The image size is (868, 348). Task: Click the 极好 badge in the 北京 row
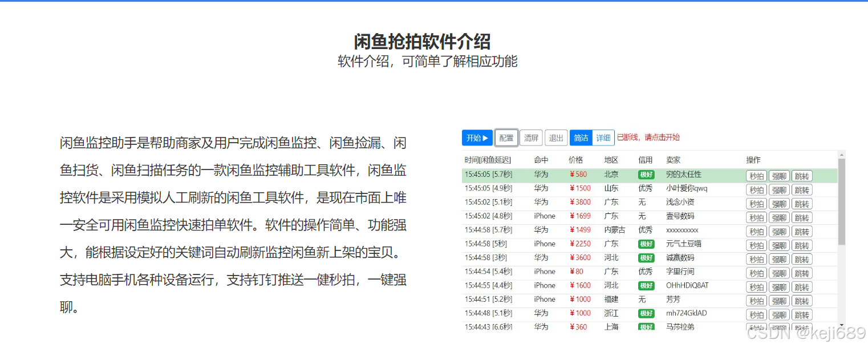pyautogui.click(x=646, y=175)
